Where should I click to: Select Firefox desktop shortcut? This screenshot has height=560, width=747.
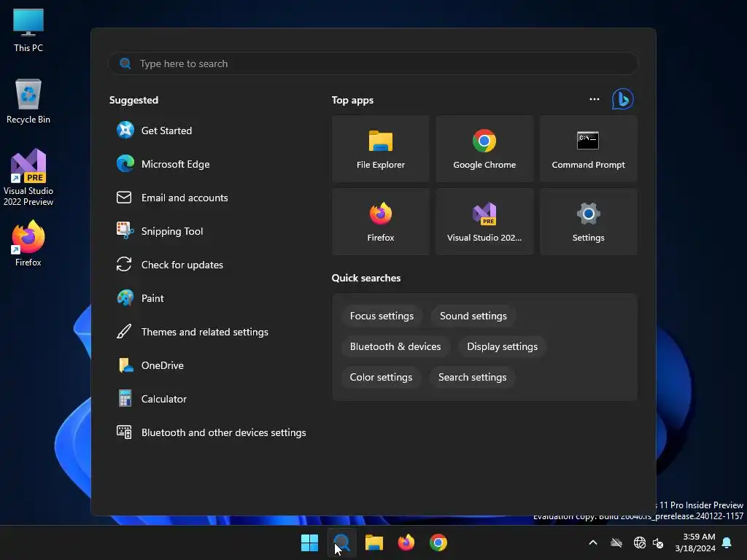click(28, 244)
